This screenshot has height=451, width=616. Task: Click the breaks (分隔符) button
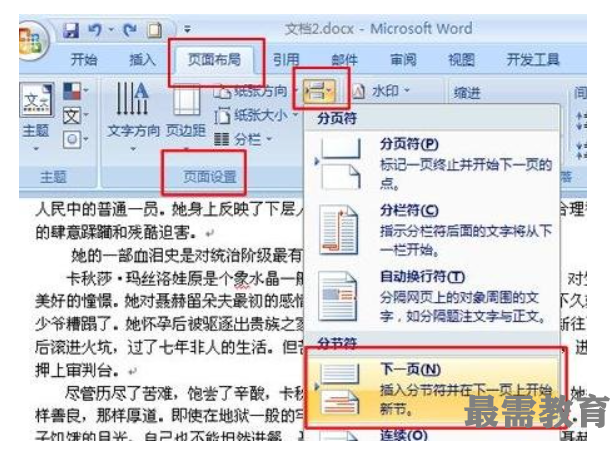click(320, 91)
